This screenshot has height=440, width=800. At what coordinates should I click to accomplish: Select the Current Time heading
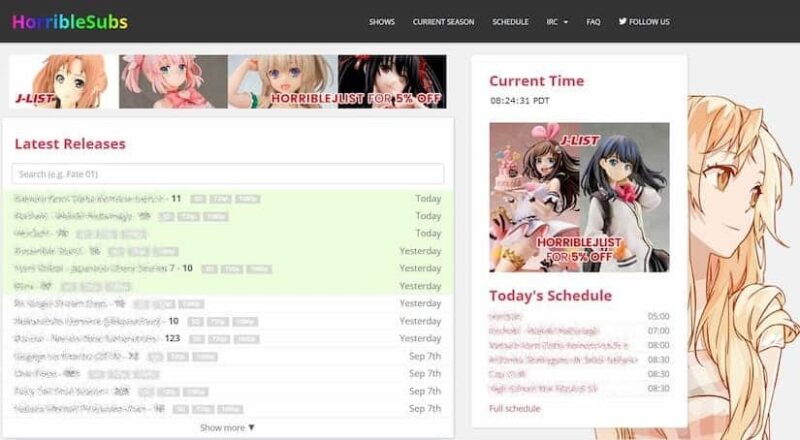tap(537, 81)
